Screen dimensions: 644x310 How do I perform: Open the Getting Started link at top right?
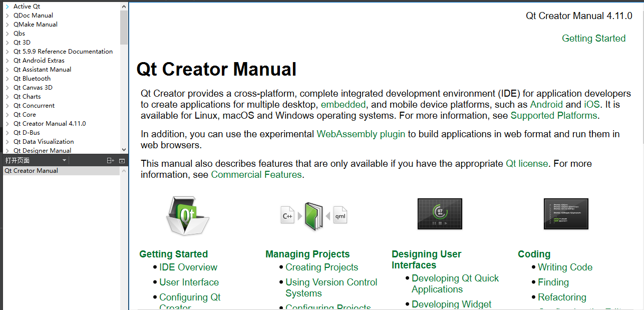point(593,39)
